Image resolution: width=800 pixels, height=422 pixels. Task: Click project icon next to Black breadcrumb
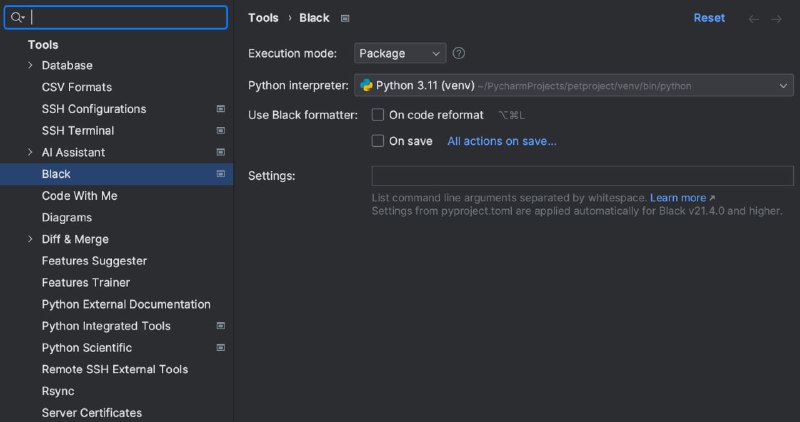point(345,18)
